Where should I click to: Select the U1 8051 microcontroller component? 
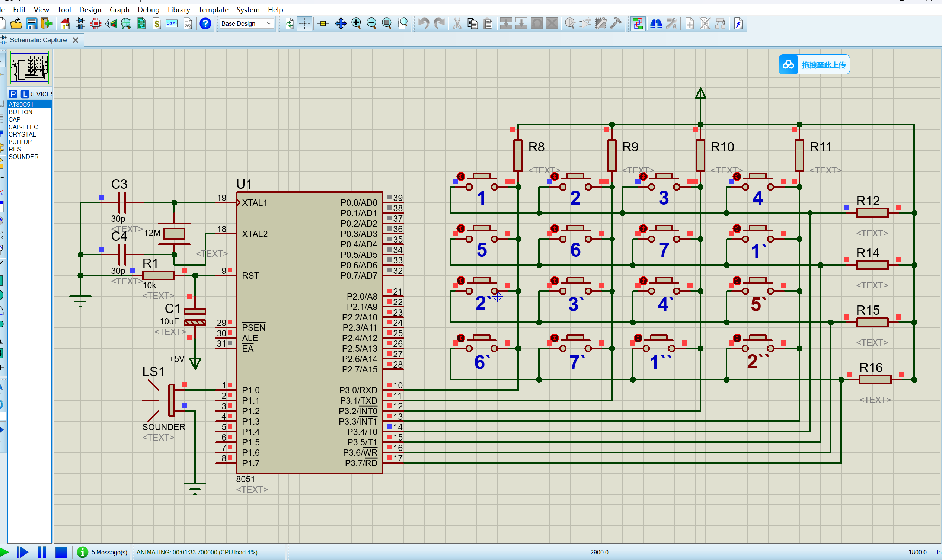(309, 332)
